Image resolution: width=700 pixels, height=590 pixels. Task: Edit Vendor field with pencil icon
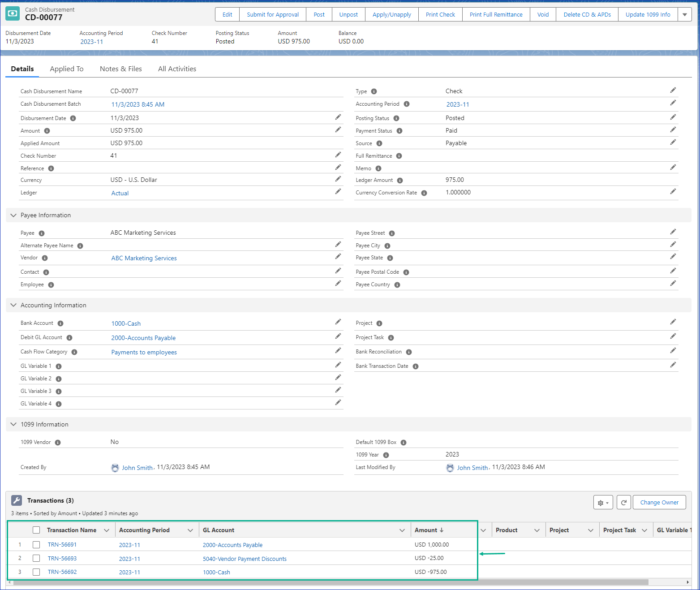338,256
